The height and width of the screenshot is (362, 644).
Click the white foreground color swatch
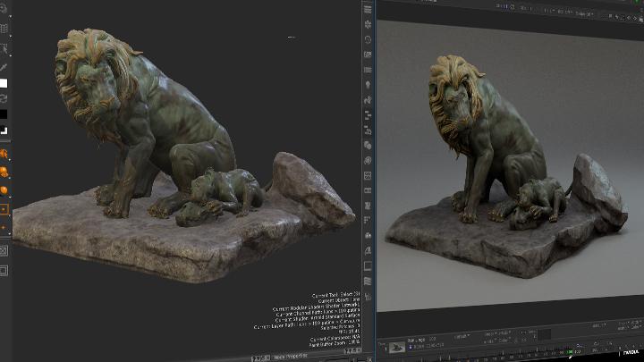click(x=4, y=83)
